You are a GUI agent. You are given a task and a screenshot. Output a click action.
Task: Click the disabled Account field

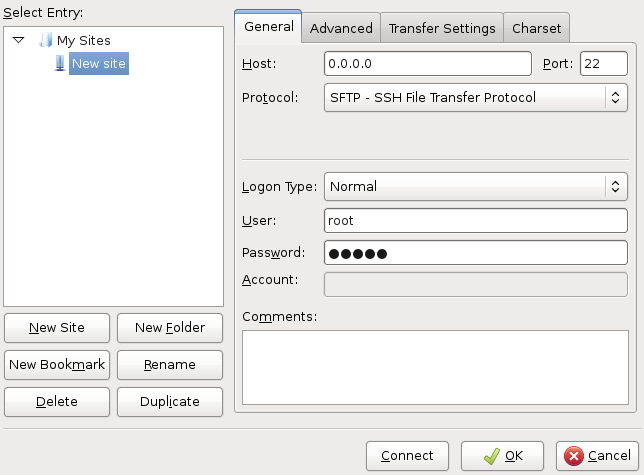(476, 284)
